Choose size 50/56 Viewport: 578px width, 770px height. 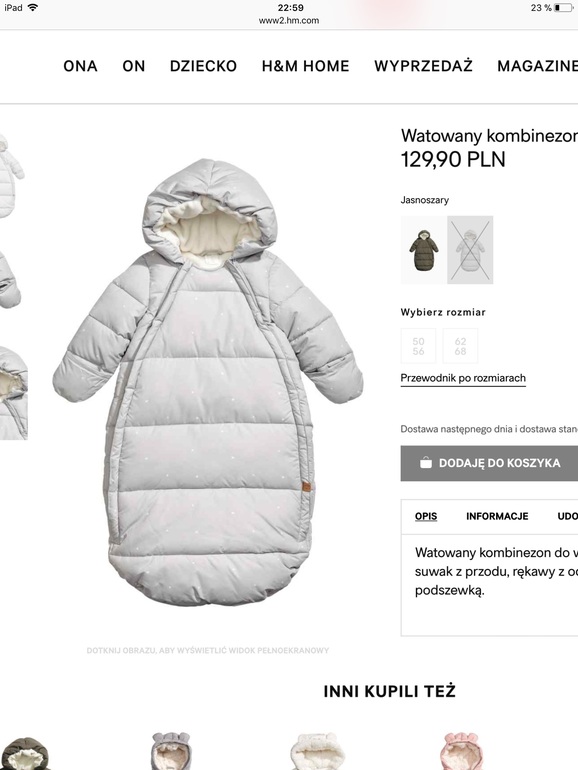point(418,346)
